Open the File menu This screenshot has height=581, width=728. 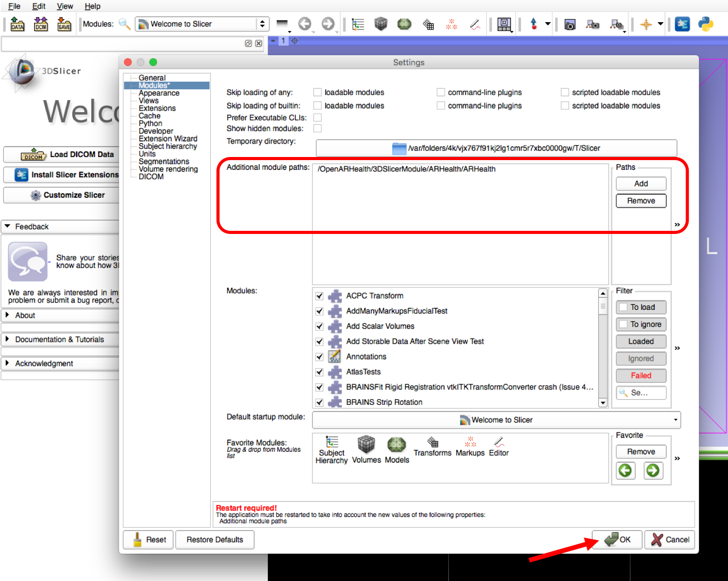14,6
